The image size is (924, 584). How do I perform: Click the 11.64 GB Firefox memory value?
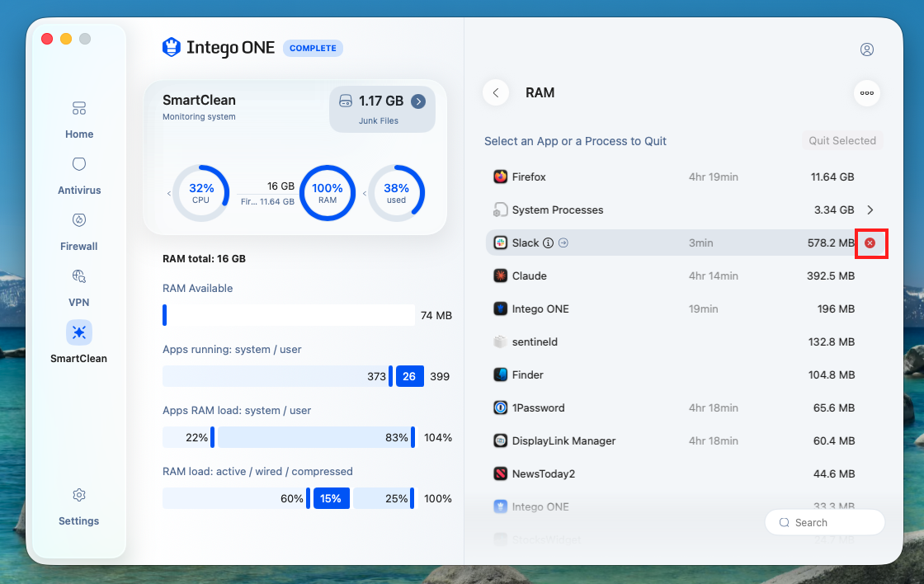832,177
